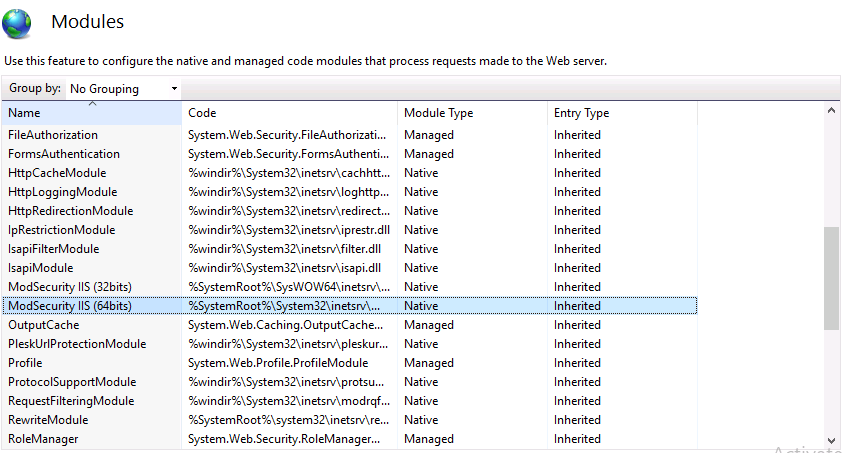Viewport: 845px width, 453px height.
Task: Select the HttpRedirectionModule row
Action: (x=349, y=211)
